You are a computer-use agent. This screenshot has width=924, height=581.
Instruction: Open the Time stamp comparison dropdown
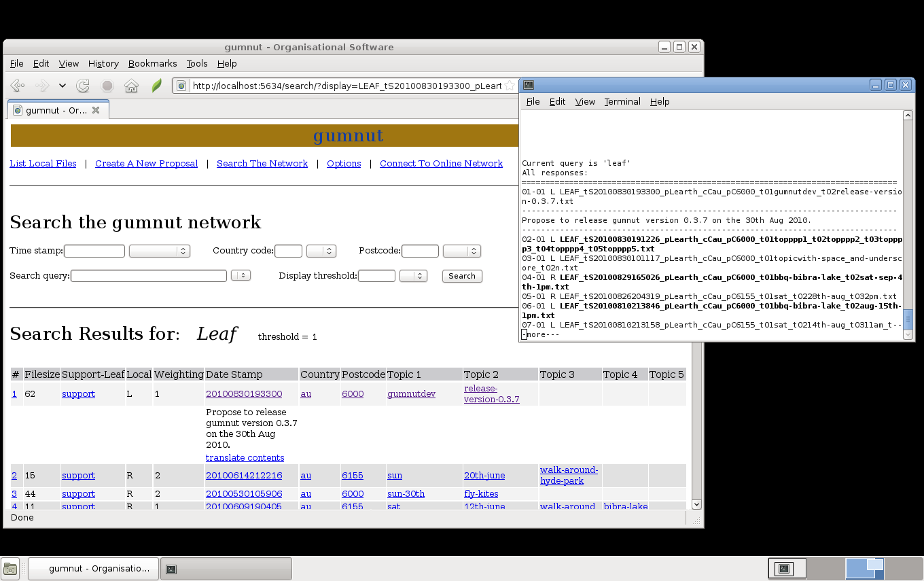160,251
